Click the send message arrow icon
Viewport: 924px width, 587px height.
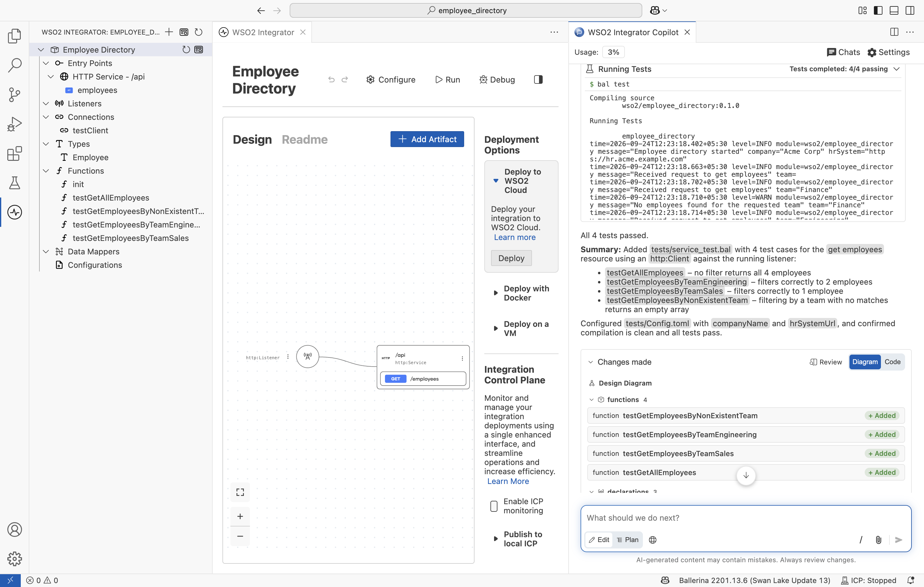pos(898,540)
